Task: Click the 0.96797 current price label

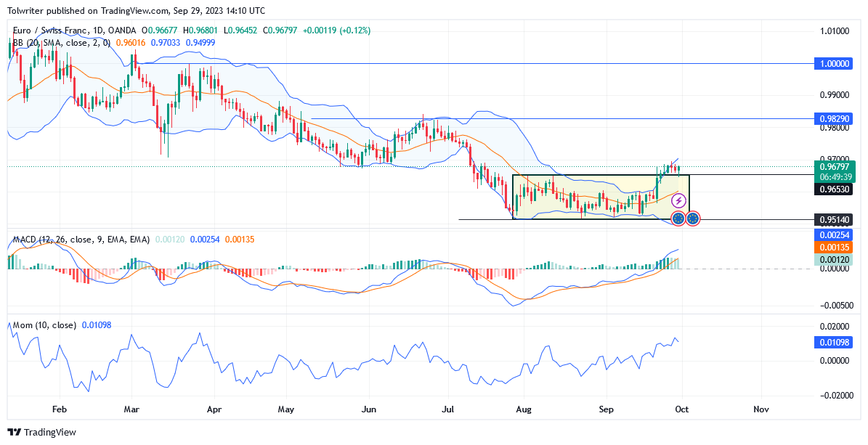Action: point(835,166)
